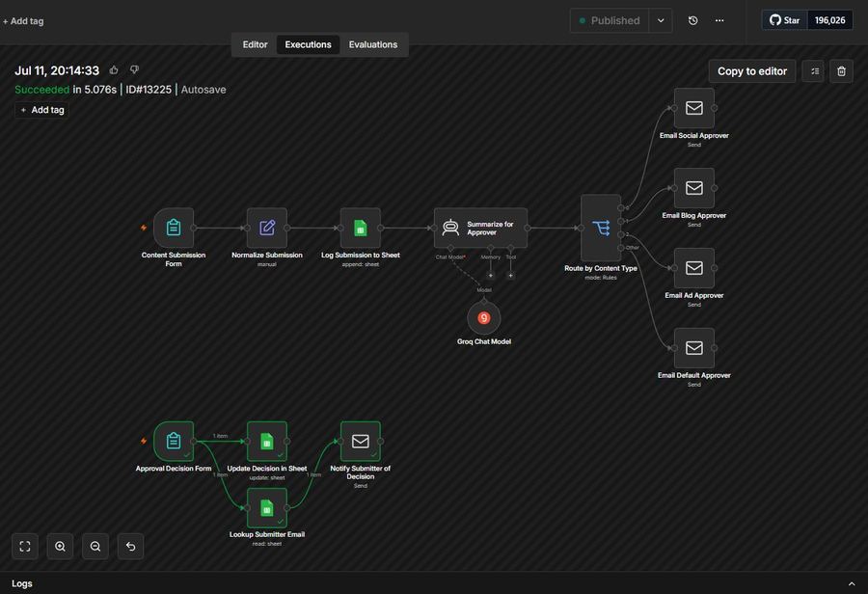Viewport: 868px width, 594px height.
Task: Expand the Published dropdown arrow
Action: (661, 20)
